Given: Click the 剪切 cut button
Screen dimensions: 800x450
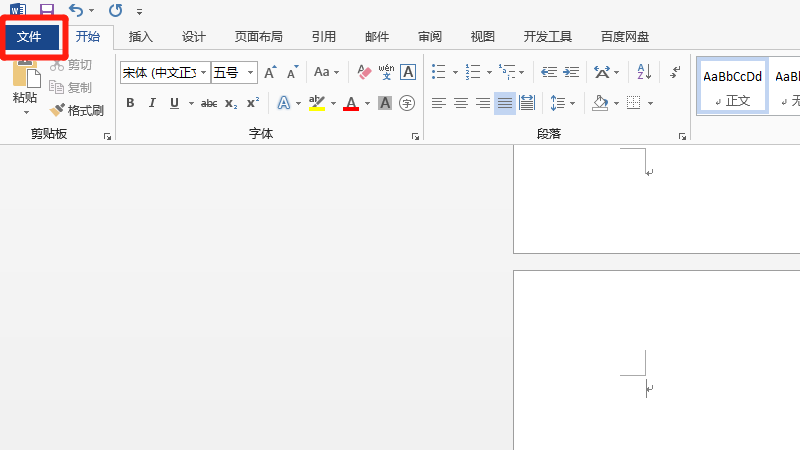Looking at the screenshot, I should pyautogui.click(x=70, y=65).
